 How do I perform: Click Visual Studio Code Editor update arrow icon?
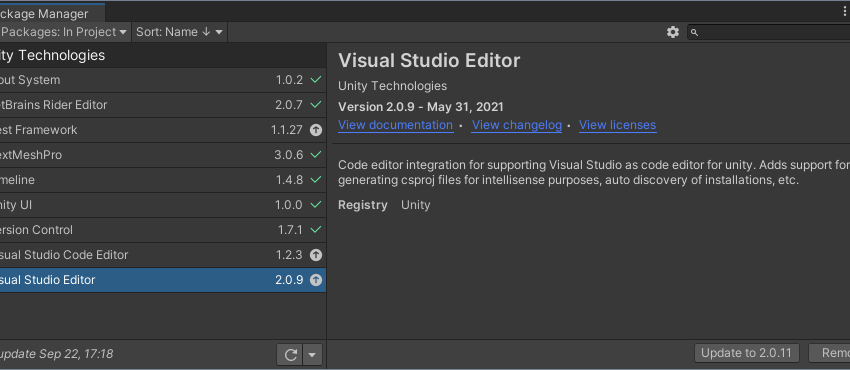pyautogui.click(x=316, y=255)
